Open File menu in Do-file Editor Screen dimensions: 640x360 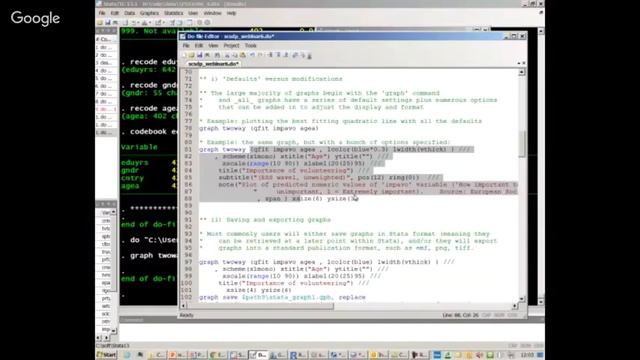(x=186, y=46)
